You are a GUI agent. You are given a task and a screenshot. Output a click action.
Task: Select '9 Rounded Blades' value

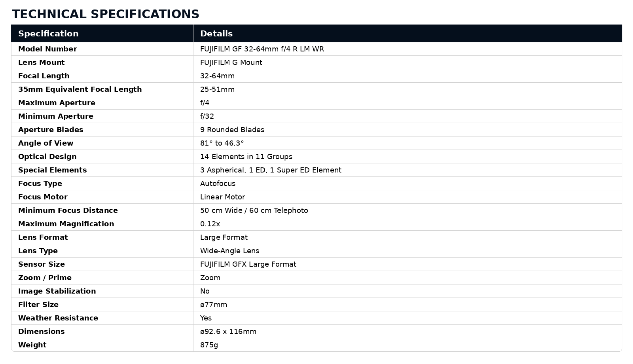[x=232, y=130]
